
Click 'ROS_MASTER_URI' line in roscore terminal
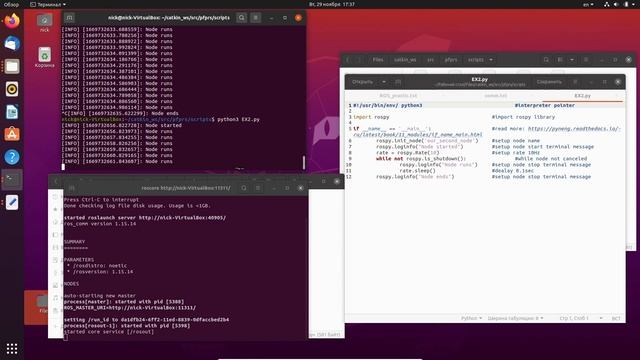pos(130,308)
